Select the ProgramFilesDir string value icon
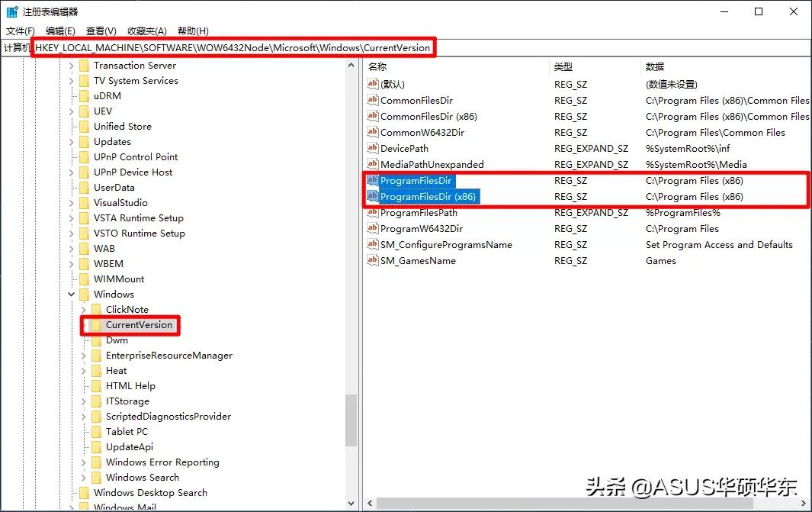 click(x=373, y=181)
